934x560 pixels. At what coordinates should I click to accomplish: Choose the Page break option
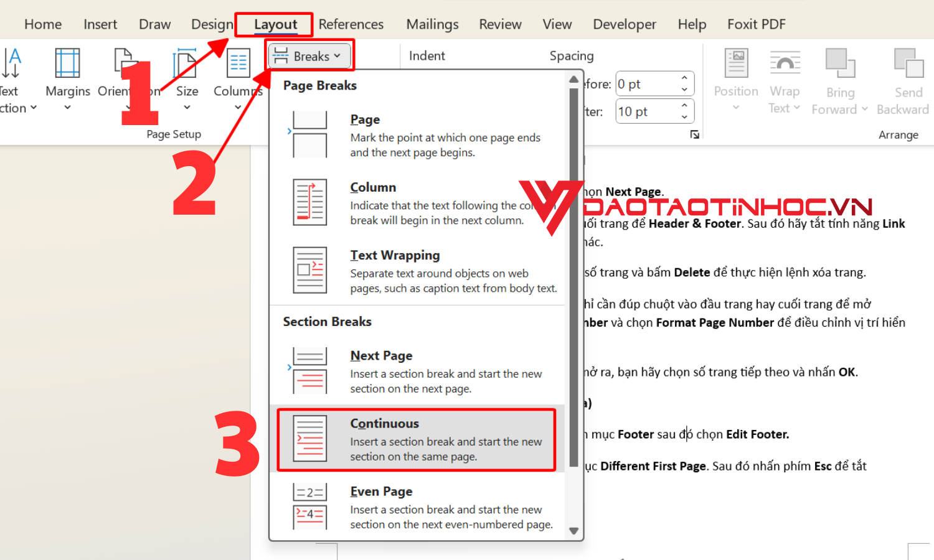click(417, 135)
